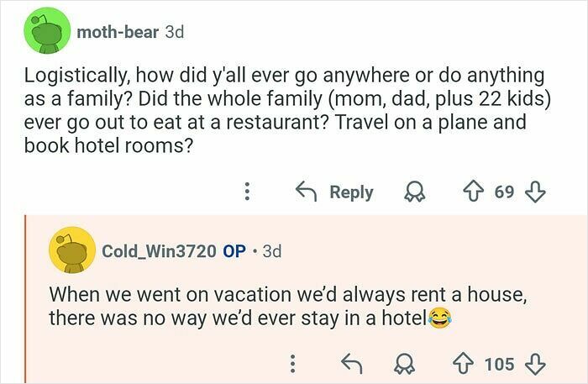Open the moth-bear user profile link

(118, 32)
